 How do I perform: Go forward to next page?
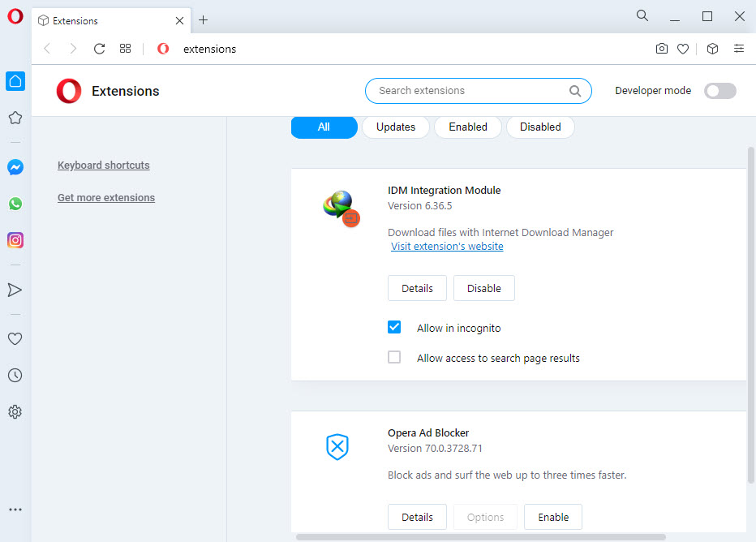73,49
